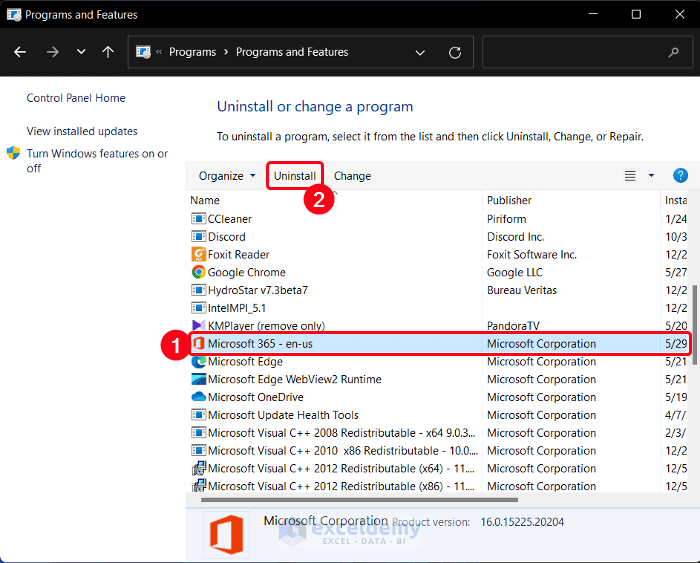Open the help question mark icon
The image size is (700, 563).
[680, 176]
